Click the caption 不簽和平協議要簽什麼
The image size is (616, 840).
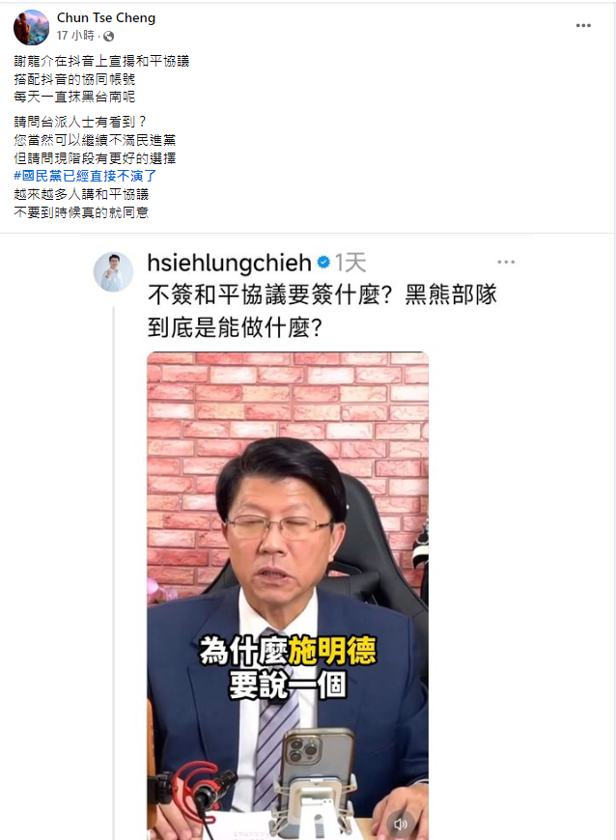pyautogui.click(x=270, y=295)
